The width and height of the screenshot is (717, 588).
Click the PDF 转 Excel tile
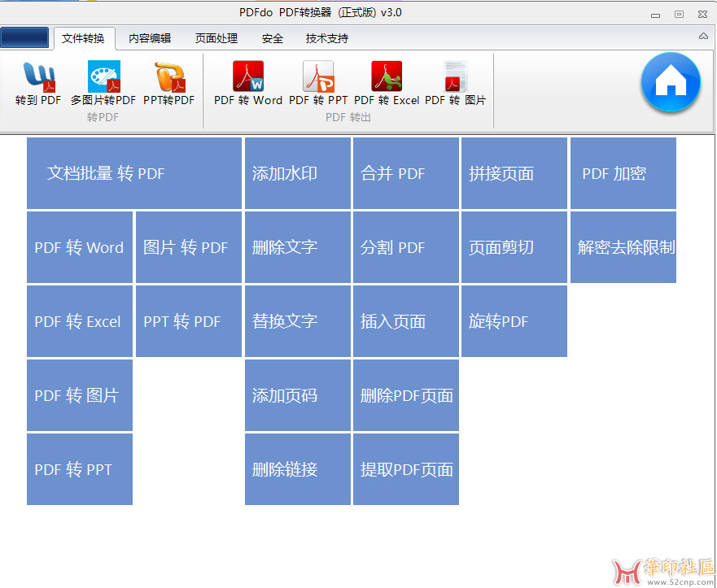click(80, 321)
